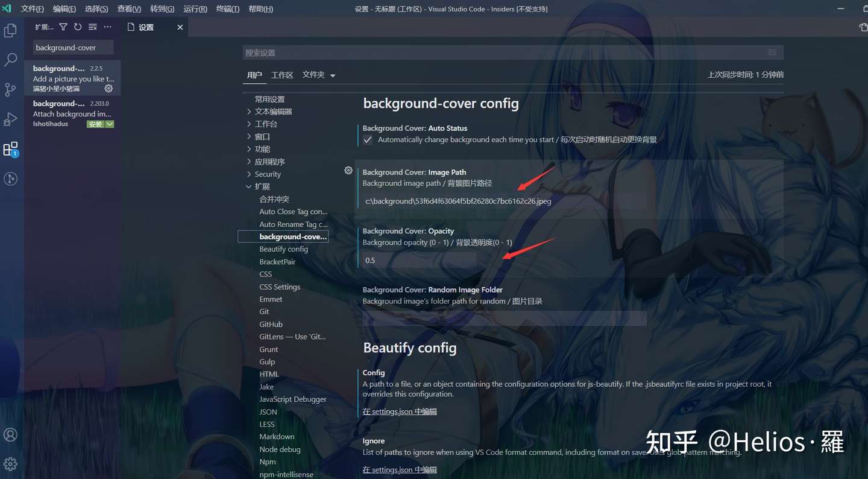Select Auto Close Tag in settings tree
Viewport: 868px width, 479px height.
click(x=294, y=212)
